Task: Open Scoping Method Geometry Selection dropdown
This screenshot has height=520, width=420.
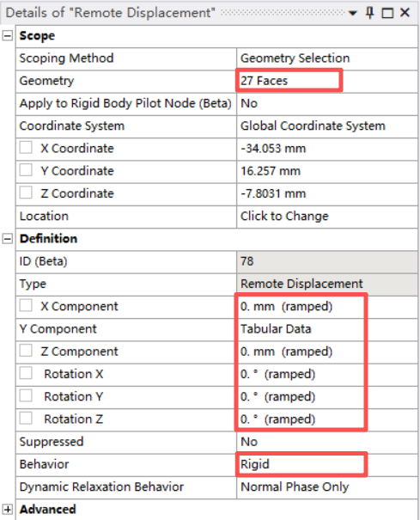Action: click(x=327, y=58)
